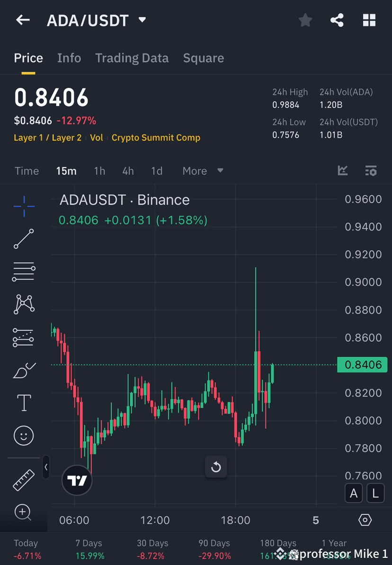Switch to the Trading Data tab

[x=132, y=58]
